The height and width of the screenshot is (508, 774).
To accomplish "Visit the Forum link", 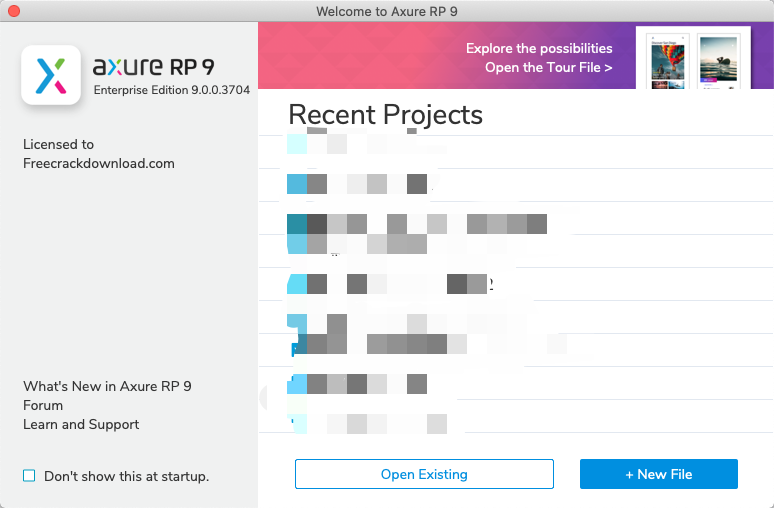I will (x=43, y=405).
